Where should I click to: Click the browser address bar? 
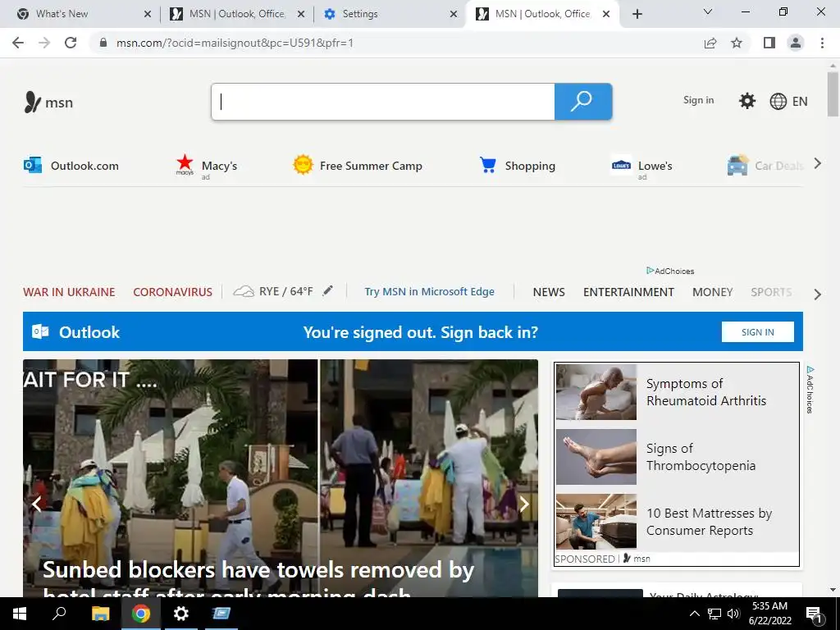pyautogui.click(x=396, y=43)
